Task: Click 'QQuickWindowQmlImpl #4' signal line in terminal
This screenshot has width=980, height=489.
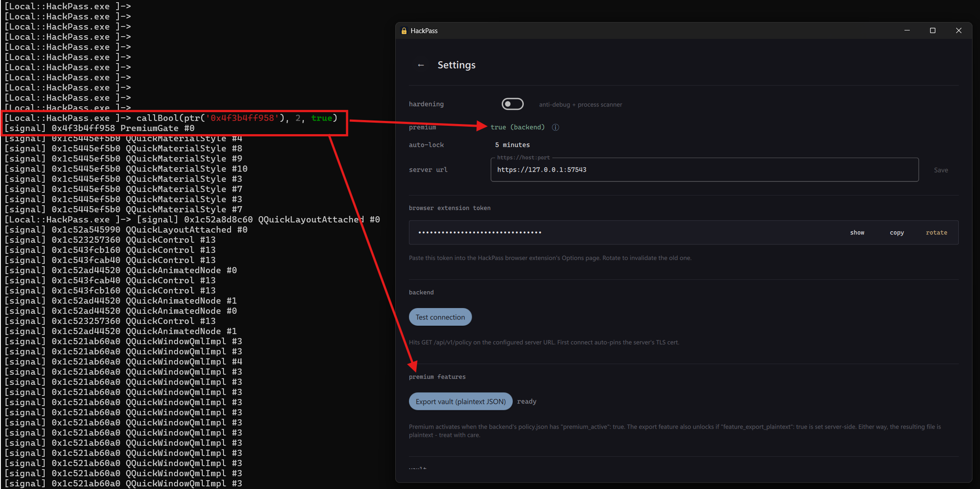Action: pyautogui.click(x=123, y=362)
